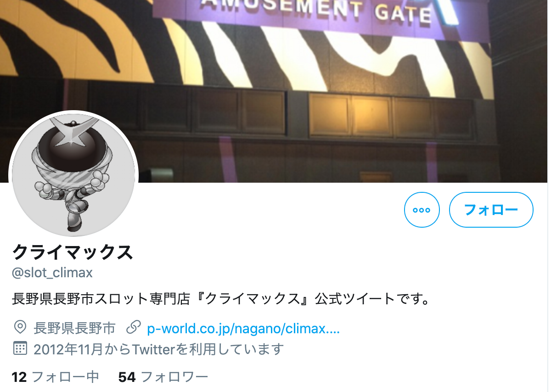Click the クライマックス display name
Viewport: 551px width, 392px height.
(x=73, y=252)
